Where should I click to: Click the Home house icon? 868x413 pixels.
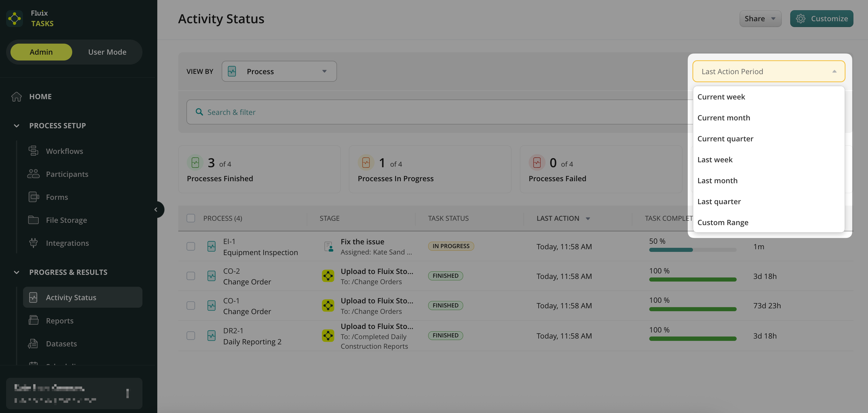click(x=16, y=96)
